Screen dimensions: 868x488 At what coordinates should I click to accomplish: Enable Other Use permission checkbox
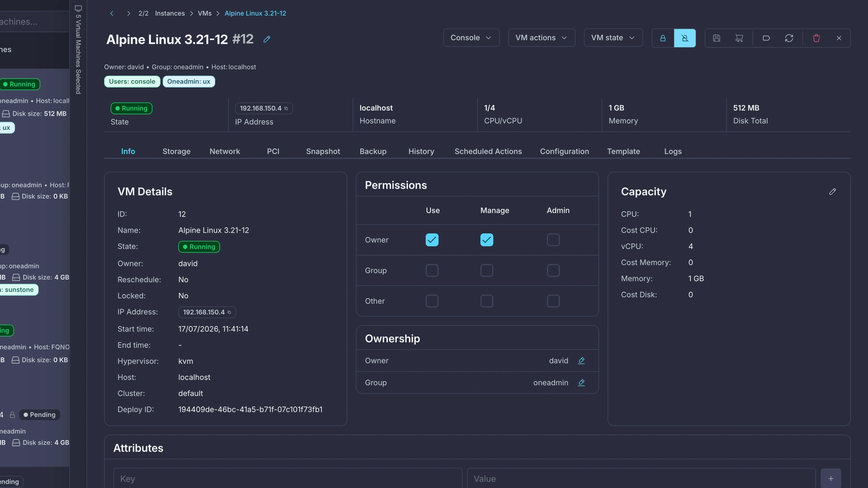coord(432,301)
